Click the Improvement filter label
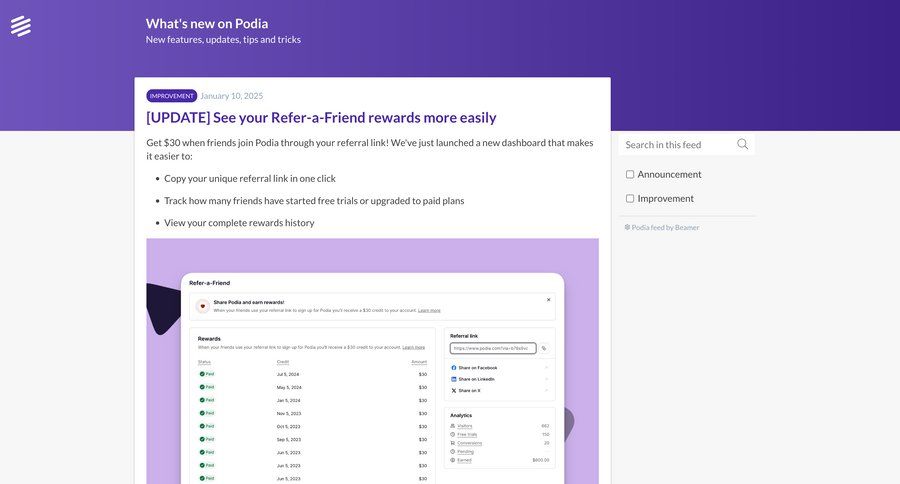This screenshot has width=900, height=484. pyautogui.click(x=665, y=199)
